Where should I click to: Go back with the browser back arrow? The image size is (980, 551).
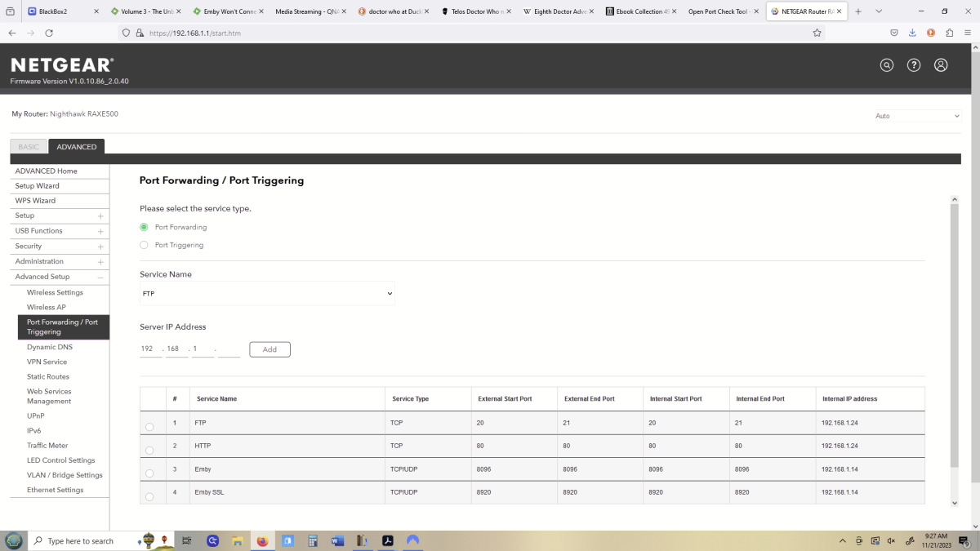tap(11, 33)
